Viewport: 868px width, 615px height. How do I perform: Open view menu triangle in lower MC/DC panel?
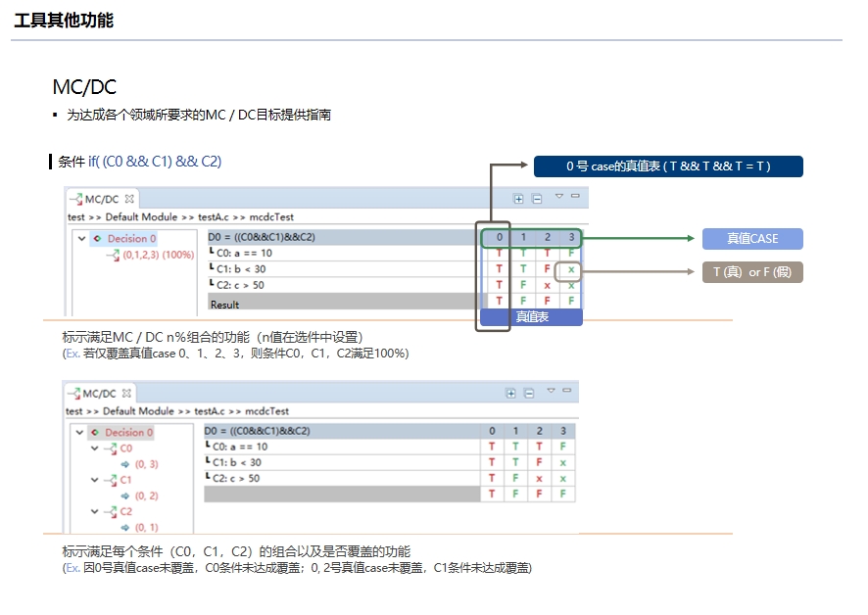coord(551,391)
